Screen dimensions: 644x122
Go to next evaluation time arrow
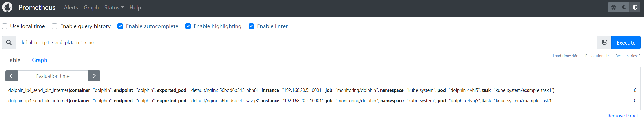(x=94, y=76)
